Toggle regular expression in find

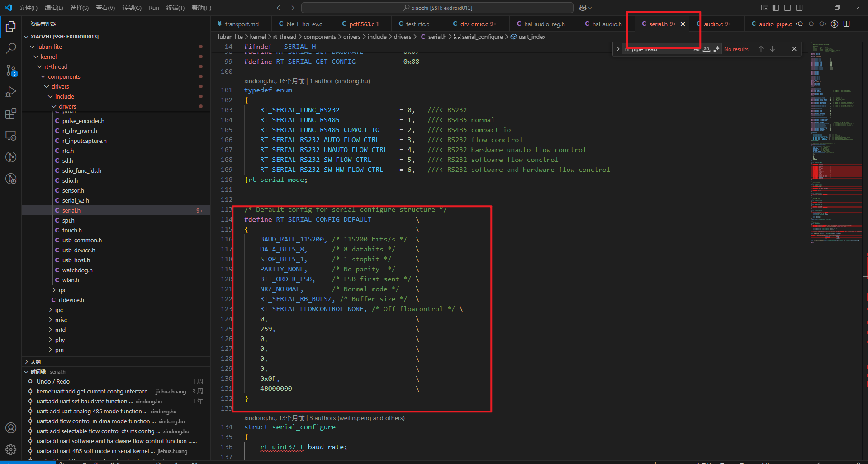(716, 49)
